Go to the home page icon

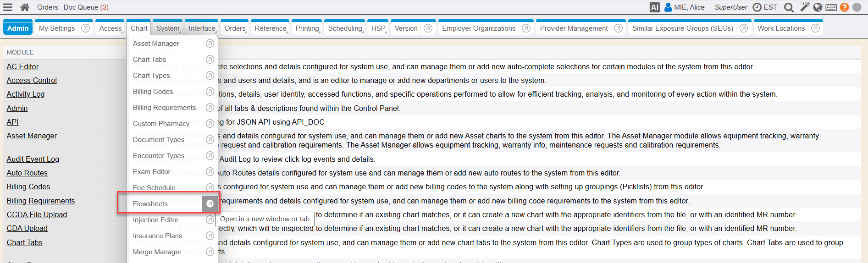25,7
